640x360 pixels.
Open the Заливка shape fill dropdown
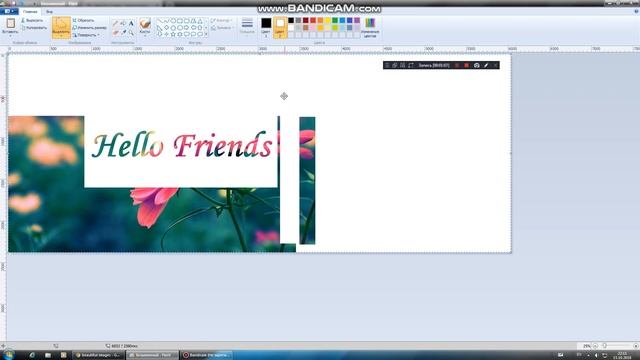click(x=222, y=28)
